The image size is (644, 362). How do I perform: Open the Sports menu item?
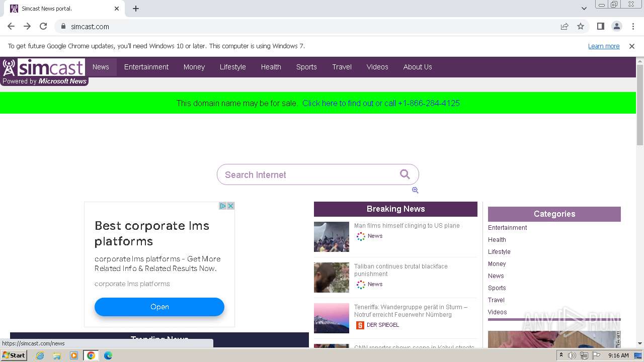(306, 67)
